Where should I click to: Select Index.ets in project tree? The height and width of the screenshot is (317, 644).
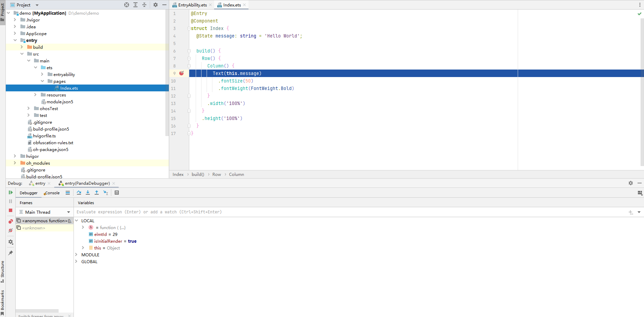[69, 88]
